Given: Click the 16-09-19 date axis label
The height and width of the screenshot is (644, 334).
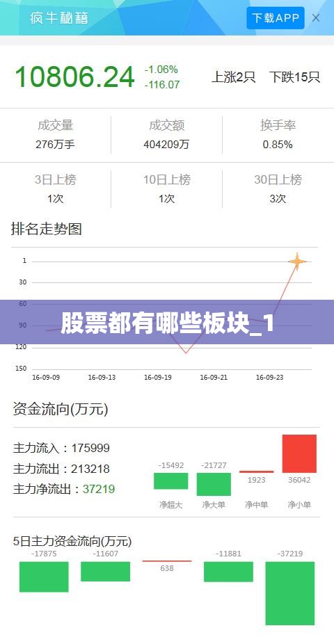Looking at the screenshot, I should [x=158, y=378].
